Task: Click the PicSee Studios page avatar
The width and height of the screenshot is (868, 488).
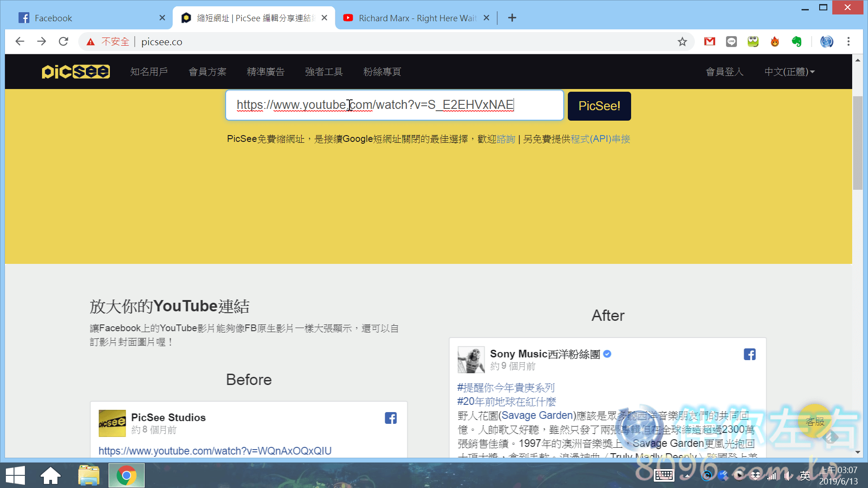Action: [112, 423]
